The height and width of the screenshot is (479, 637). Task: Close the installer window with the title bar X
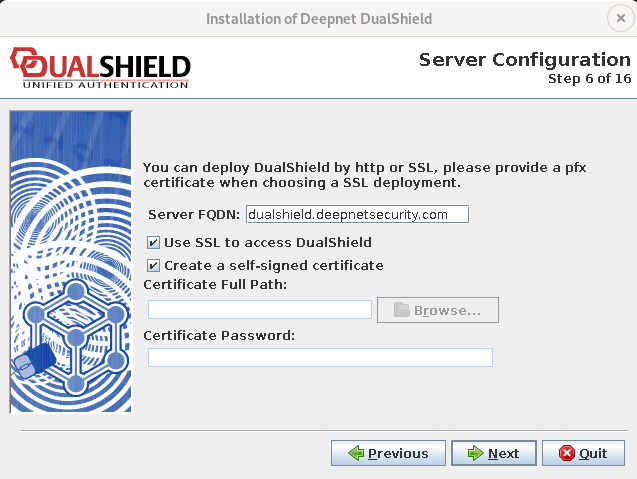coord(617,19)
